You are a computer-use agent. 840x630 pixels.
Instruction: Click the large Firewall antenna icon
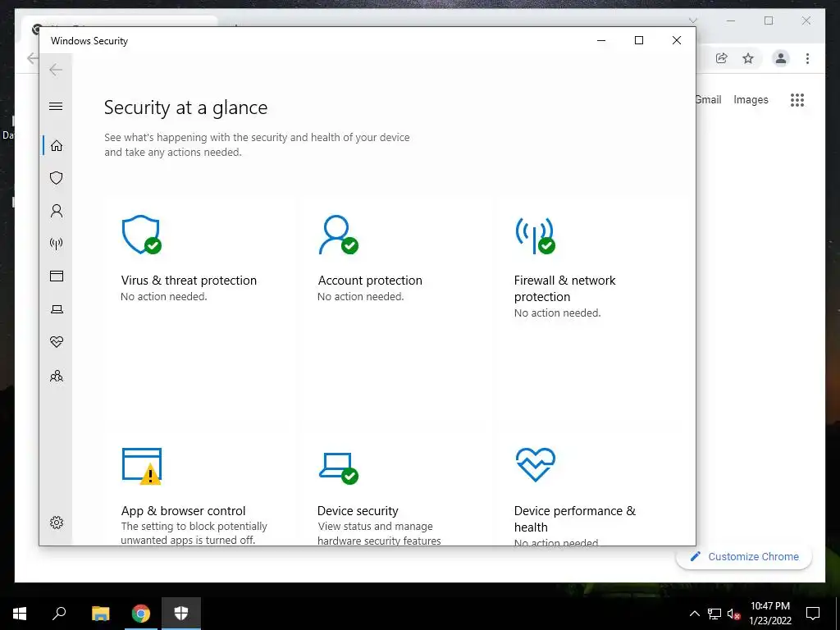pos(535,235)
